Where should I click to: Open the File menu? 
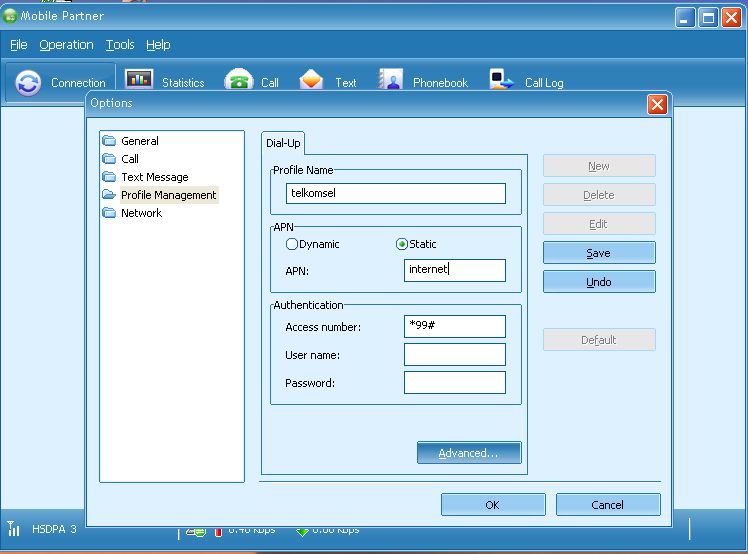[x=19, y=45]
